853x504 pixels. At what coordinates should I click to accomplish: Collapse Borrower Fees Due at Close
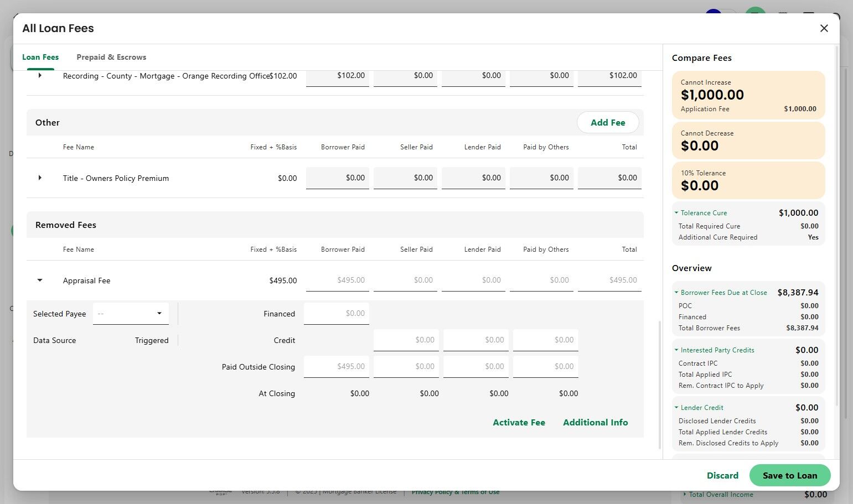click(676, 292)
